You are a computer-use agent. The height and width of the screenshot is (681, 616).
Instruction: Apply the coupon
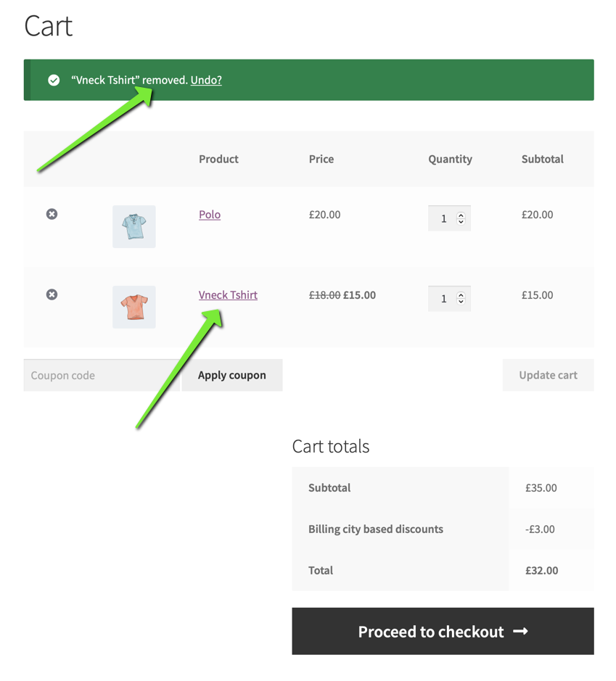[x=232, y=375]
